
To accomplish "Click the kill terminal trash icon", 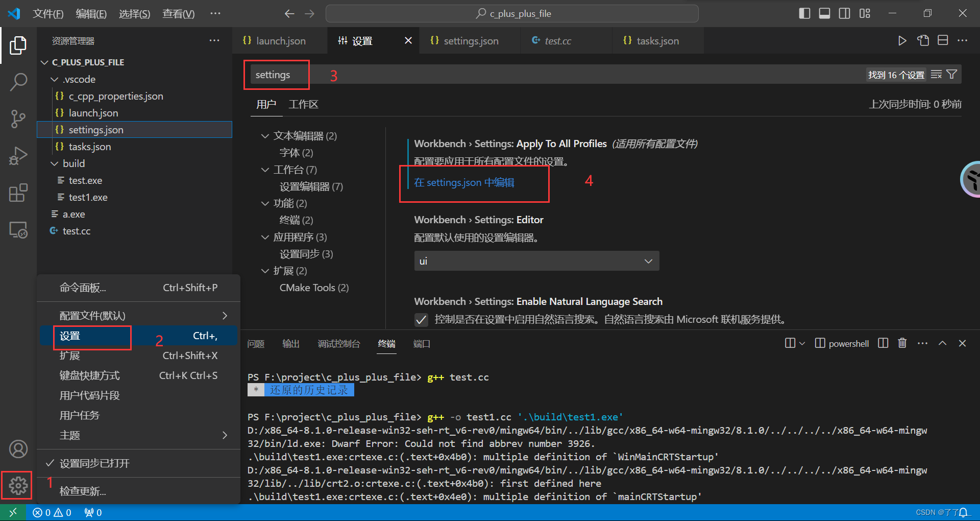I will tap(902, 343).
